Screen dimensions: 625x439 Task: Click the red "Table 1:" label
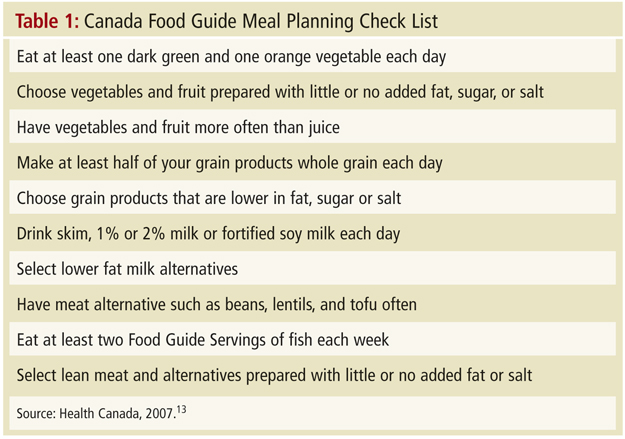47,21
